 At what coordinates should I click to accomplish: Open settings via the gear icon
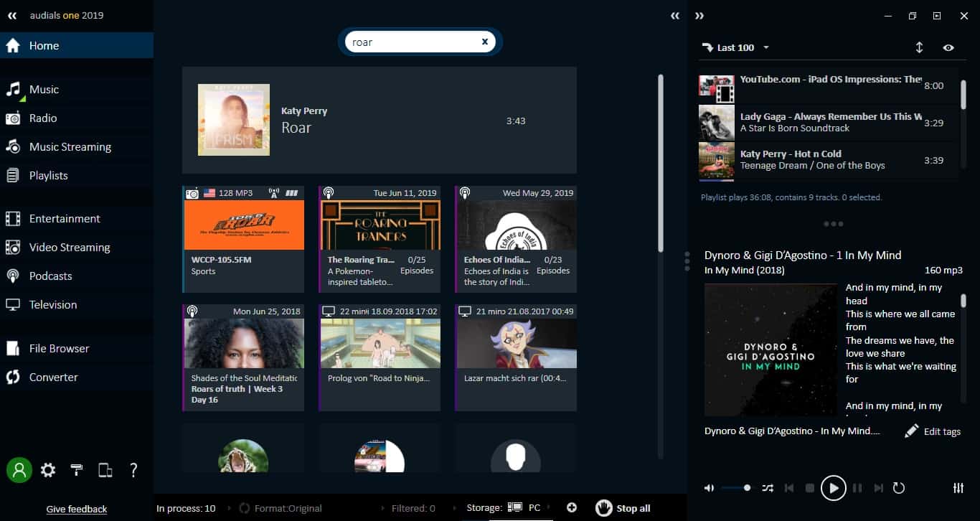click(48, 470)
